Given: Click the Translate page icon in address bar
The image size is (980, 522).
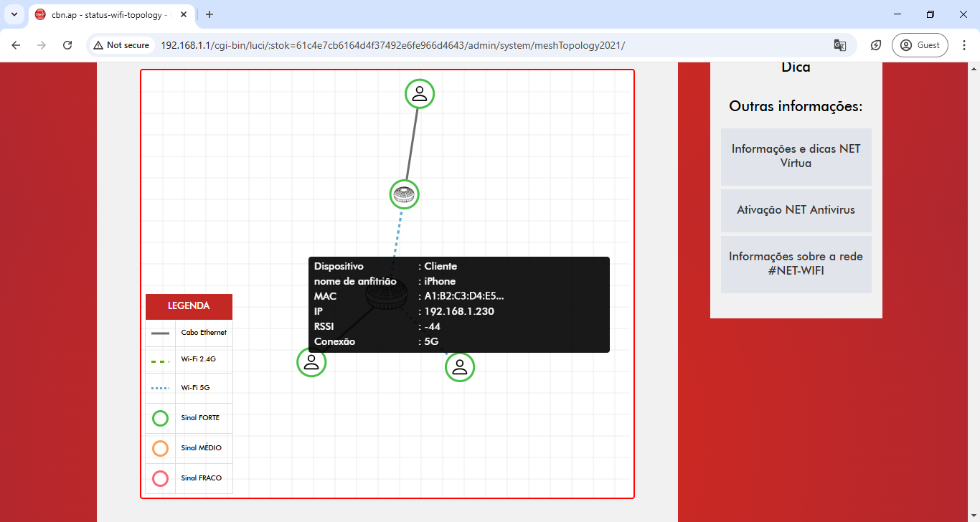Looking at the screenshot, I should click(x=839, y=45).
